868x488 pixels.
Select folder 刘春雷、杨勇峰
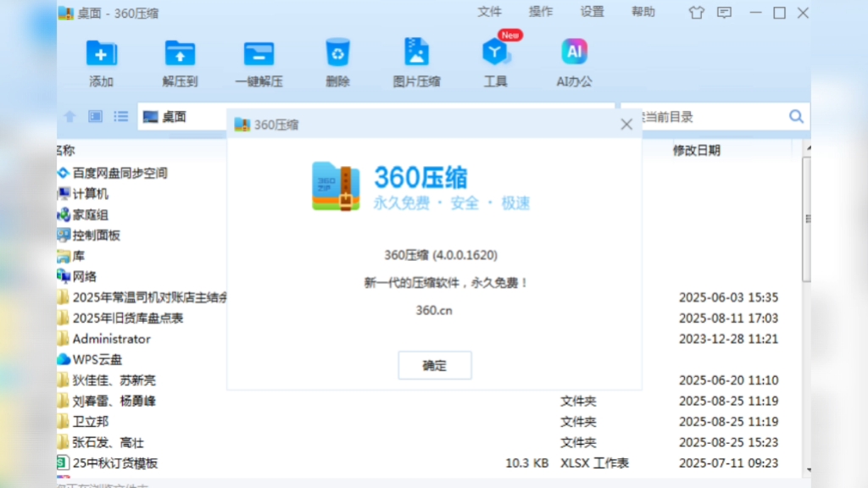[114, 401]
